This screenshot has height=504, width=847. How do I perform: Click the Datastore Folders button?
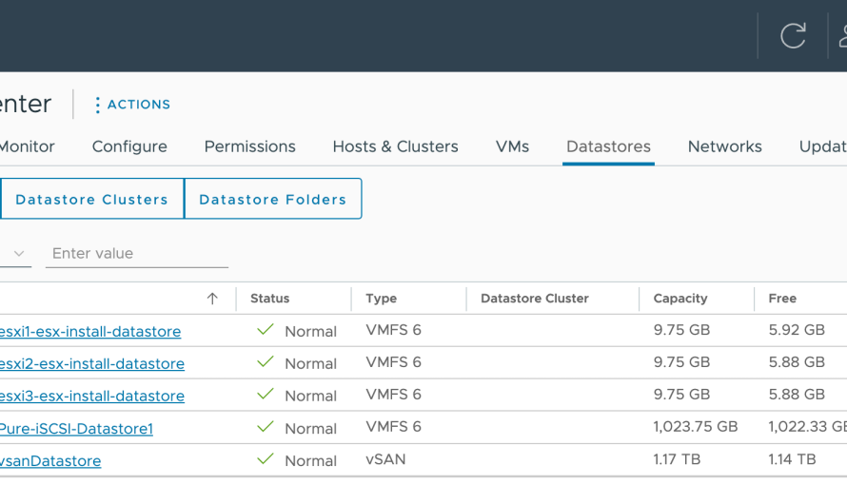(272, 200)
